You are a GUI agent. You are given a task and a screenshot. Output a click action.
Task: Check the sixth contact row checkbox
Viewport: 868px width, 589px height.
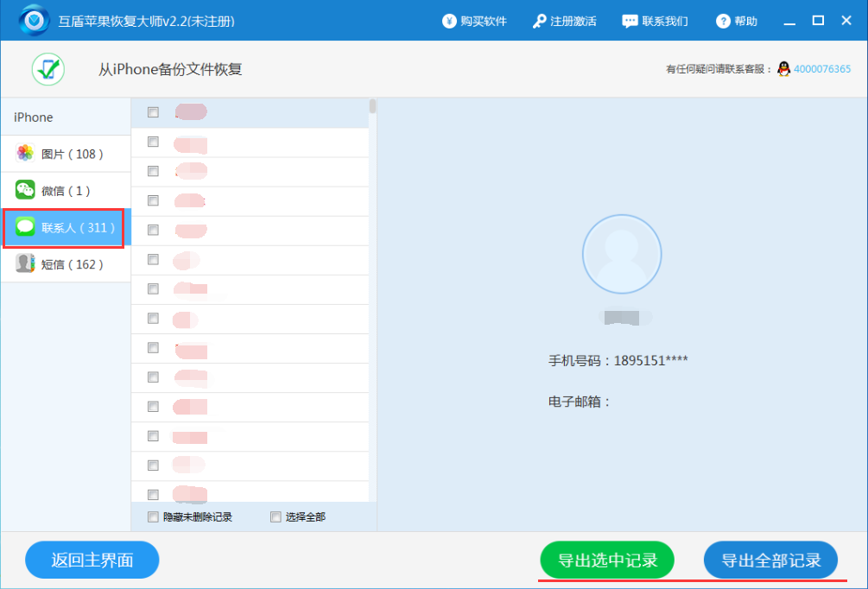pos(154,259)
